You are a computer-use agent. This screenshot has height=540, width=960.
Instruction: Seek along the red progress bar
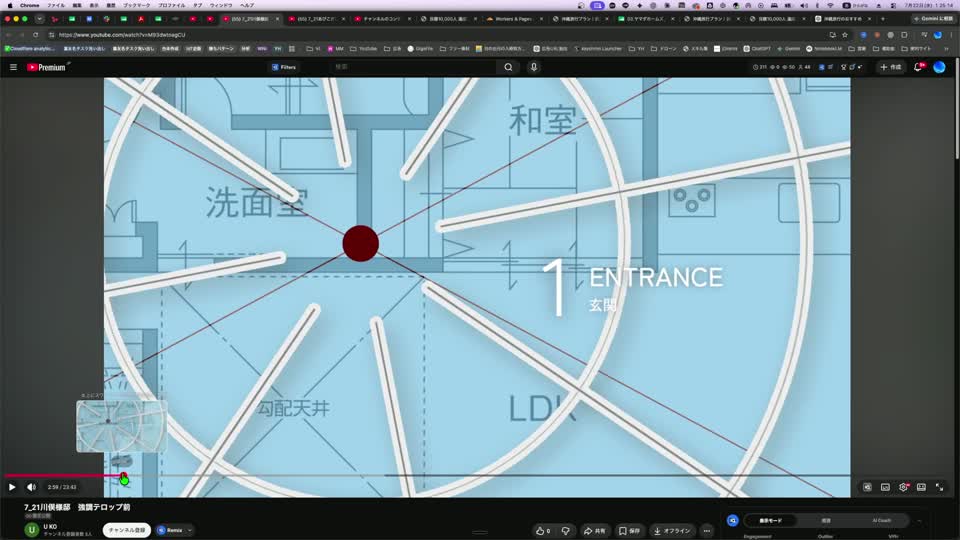pyautogui.click(x=64, y=476)
